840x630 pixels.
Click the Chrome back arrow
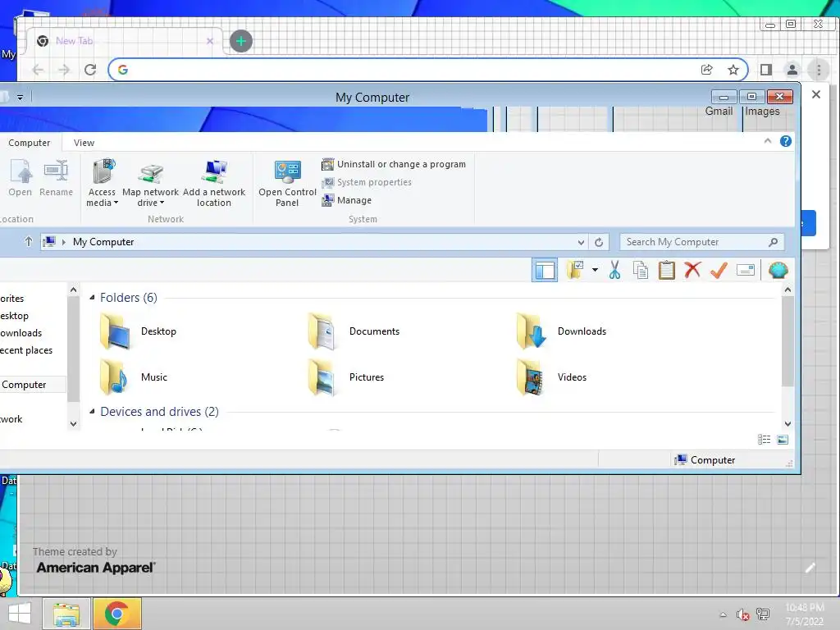pos(38,70)
